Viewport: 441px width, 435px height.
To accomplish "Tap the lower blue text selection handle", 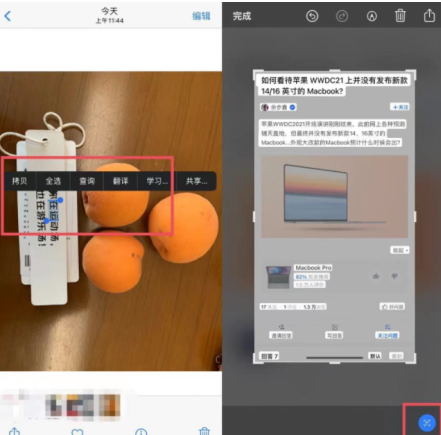I will click(47, 221).
